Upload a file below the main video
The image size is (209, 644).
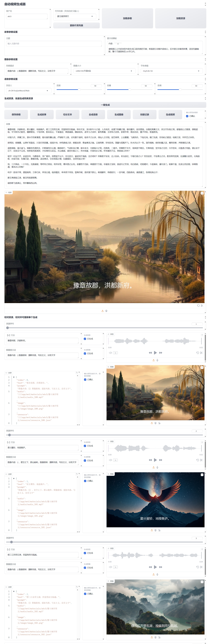coord(102,311)
